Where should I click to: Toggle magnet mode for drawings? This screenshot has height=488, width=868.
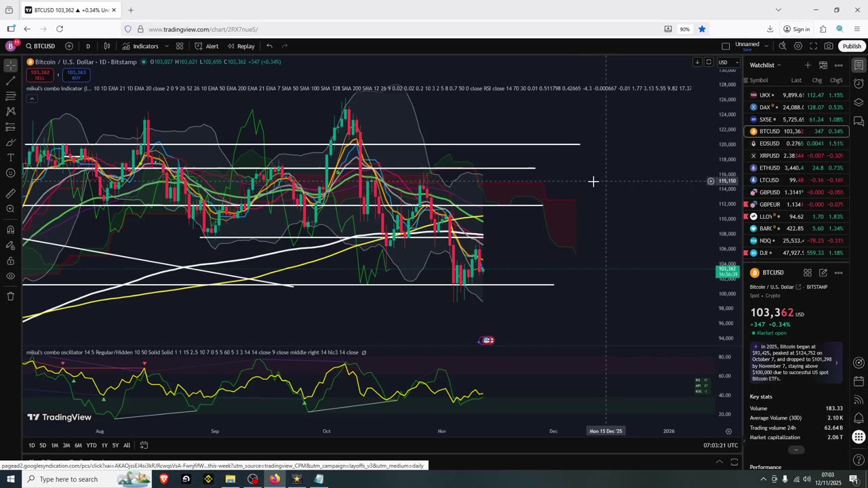(x=10, y=229)
